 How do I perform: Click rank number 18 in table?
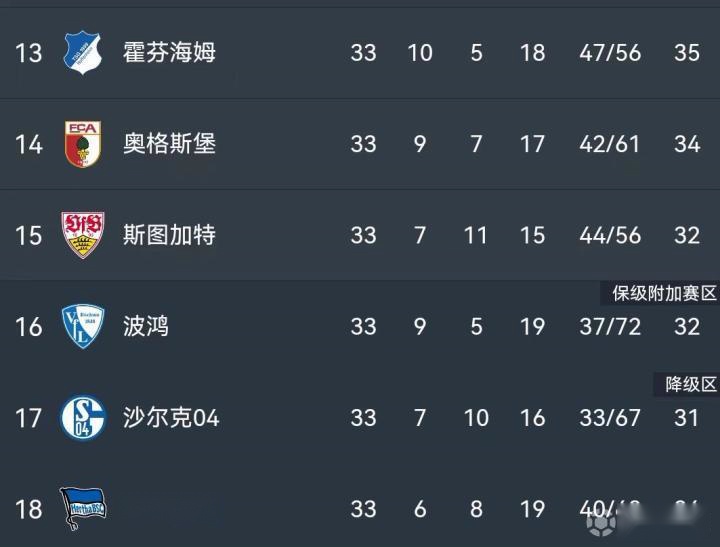[x=29, y=509]
